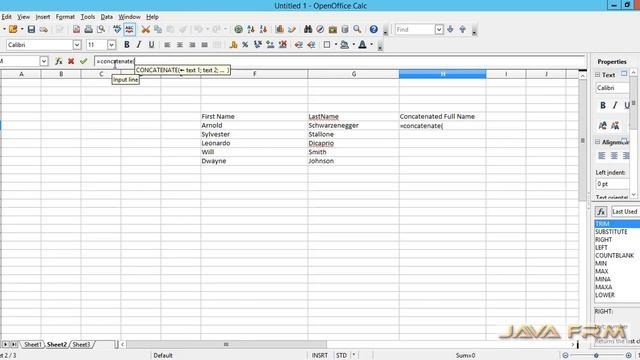Screen dimensions: 640x360
Task: Open the Gallery icon
Action: coord(333,29)
